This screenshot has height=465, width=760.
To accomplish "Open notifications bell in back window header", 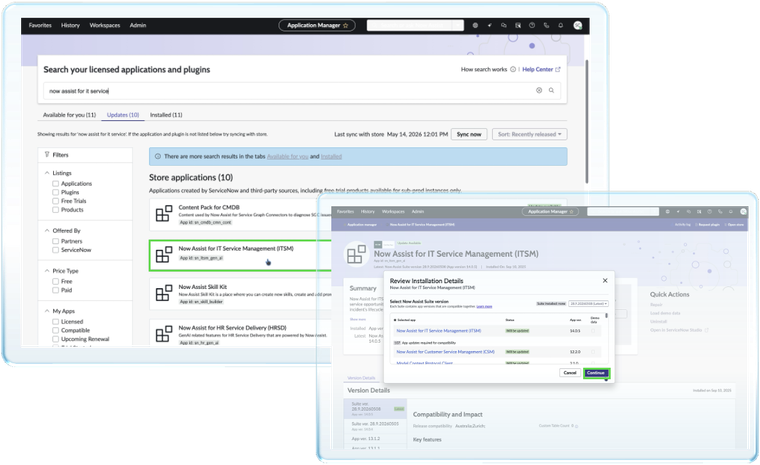I will coord(561,25).
